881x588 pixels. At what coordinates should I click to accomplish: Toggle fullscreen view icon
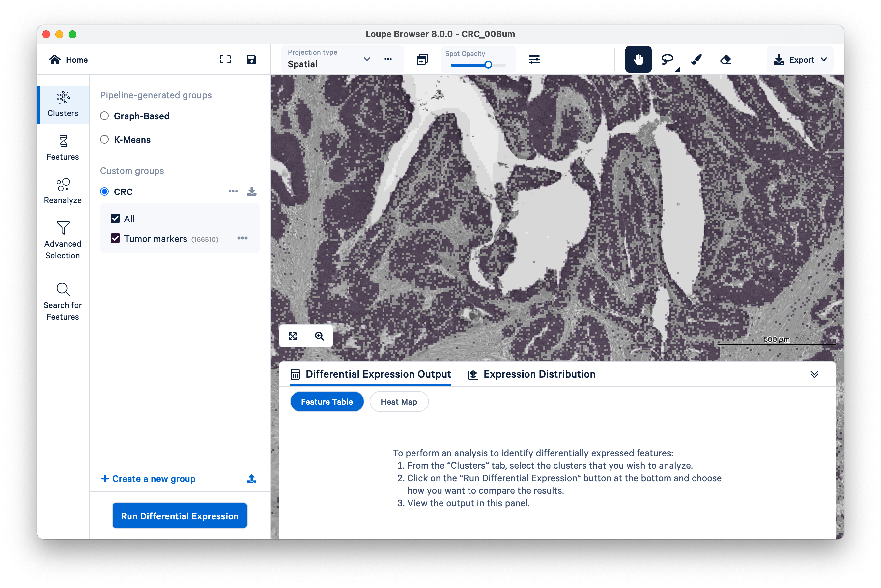pos(225,59)
